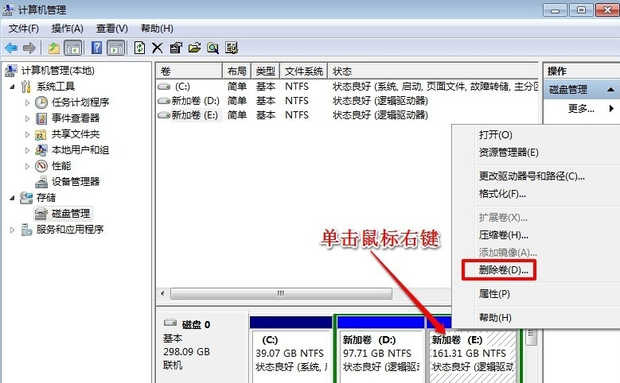The width and height of the screenshot is (620, 383).
Task: Click the open folder toolbar icon
Action: pos(194,48)
